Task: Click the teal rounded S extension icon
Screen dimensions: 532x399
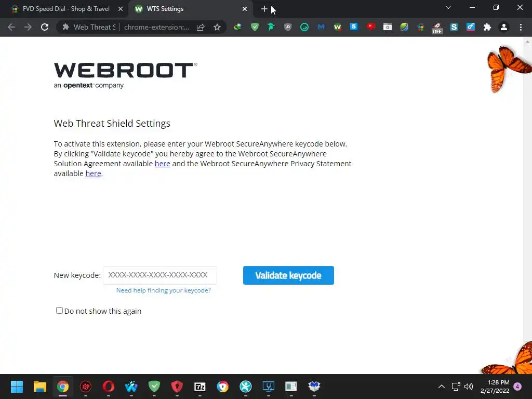Action: [x=454, y=27]
